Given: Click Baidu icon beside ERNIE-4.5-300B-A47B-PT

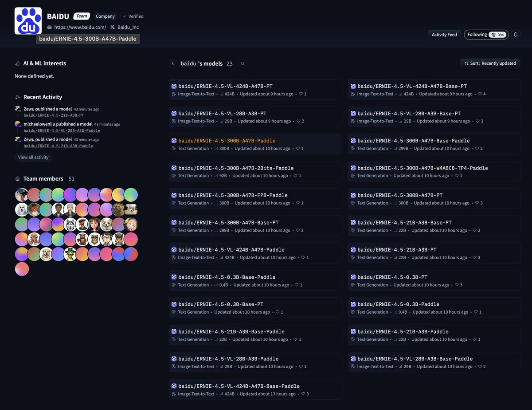Looking at the screenshot, I should tap(353, 195).
